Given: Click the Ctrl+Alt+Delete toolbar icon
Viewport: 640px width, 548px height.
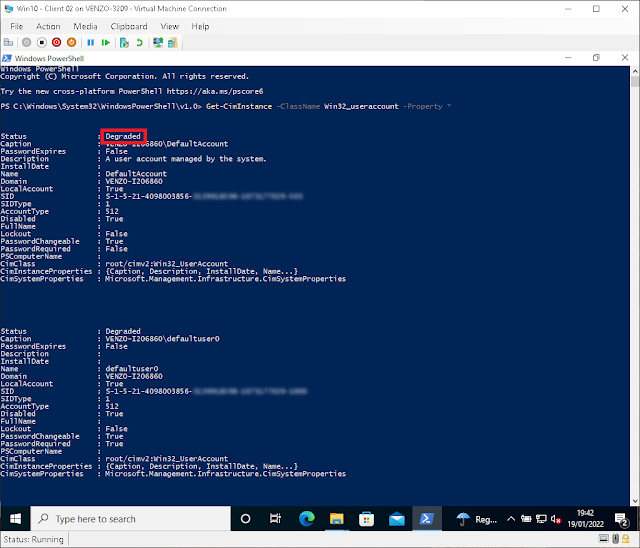Looking at the screenshot, I should (9, 42).
